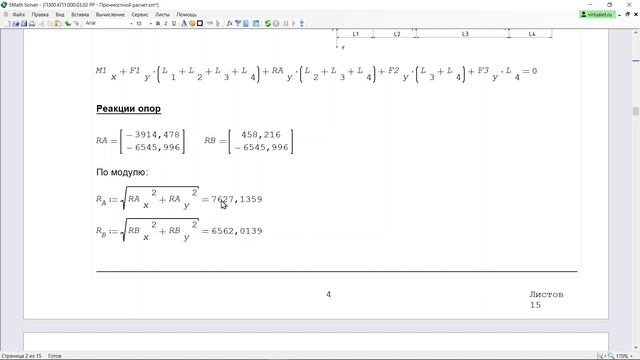Select the Реакции опор heading
This screenshot has width=640, height=360.
tap(129, 109)
